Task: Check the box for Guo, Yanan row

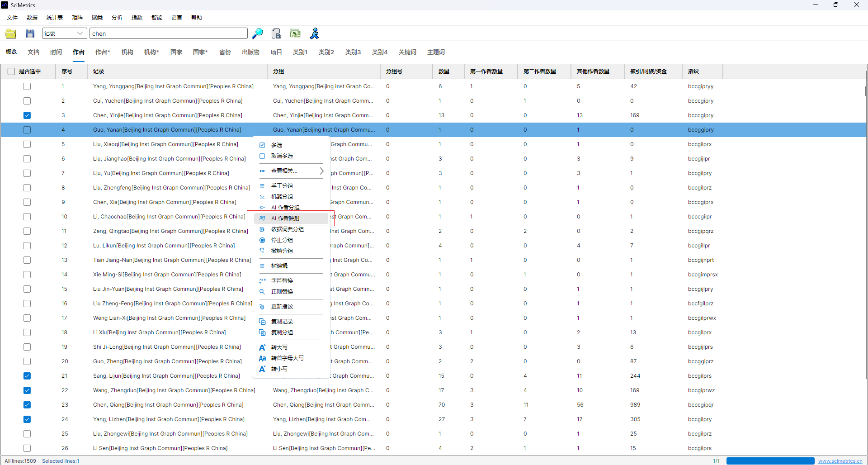Action: 27,130
